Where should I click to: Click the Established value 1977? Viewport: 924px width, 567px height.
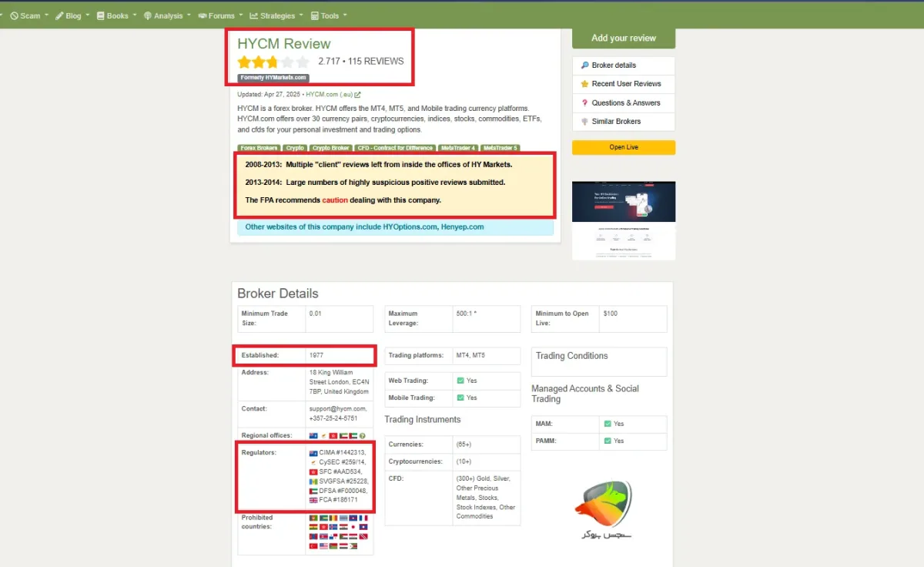[316, 356]
